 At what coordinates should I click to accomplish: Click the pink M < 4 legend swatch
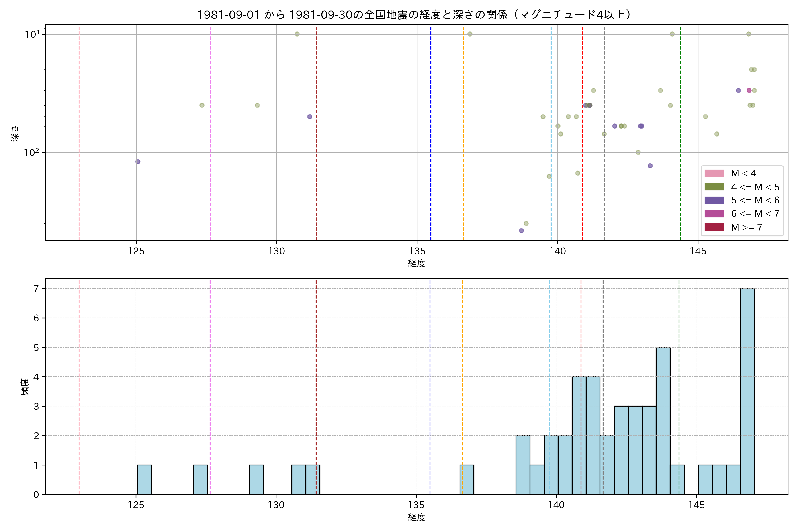[x=714, y=173]
